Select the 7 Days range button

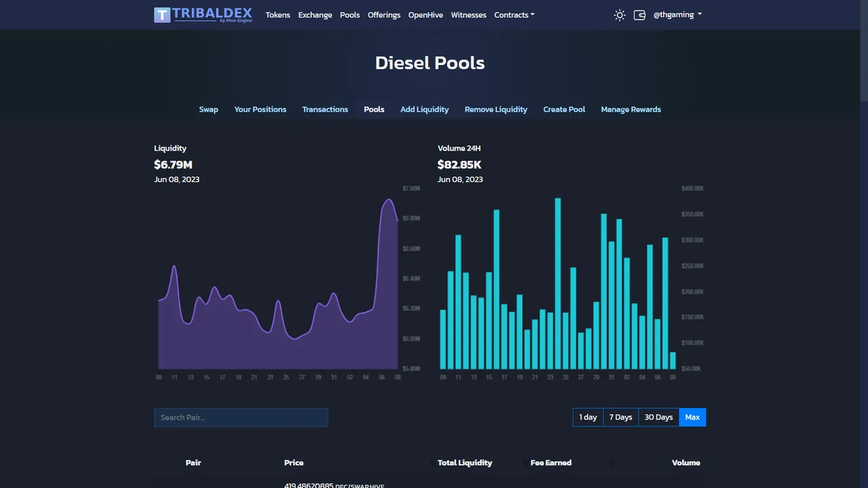tap(620, 418)
